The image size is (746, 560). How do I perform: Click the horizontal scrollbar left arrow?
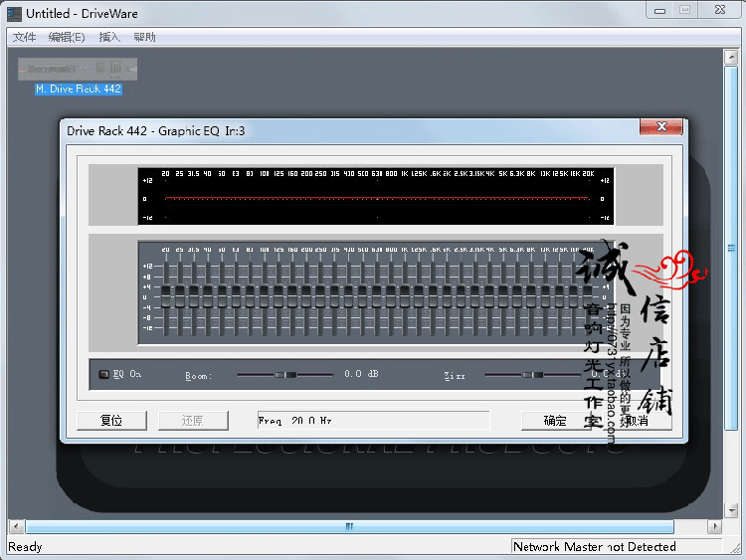16,527
